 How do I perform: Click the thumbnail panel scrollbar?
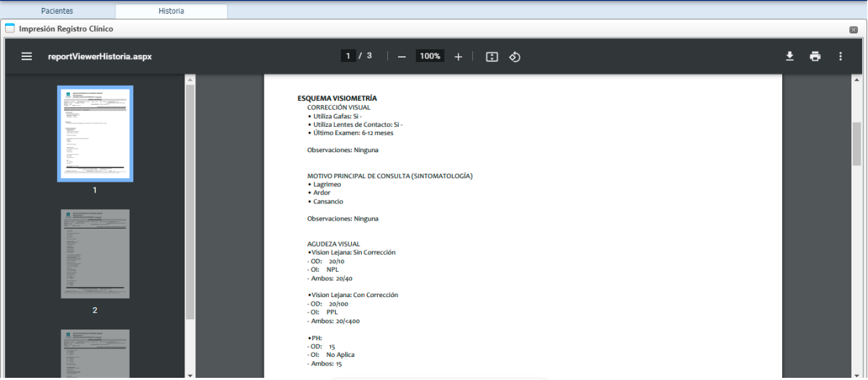tap(190, 202)
